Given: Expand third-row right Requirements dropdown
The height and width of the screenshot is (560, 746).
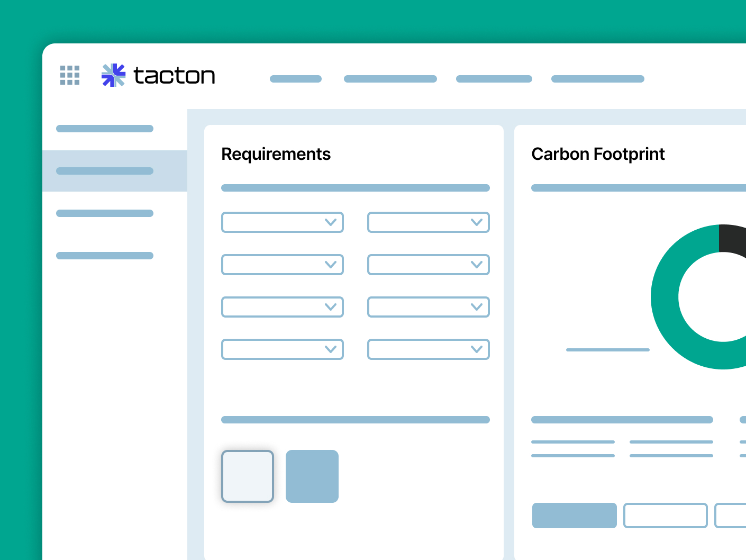Looking at the screenshot, I should click(x=428, y=307).
